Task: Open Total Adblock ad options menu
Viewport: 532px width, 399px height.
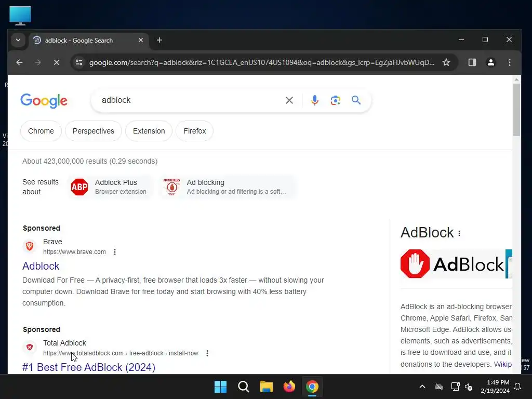Action: [x=207, y=353]
